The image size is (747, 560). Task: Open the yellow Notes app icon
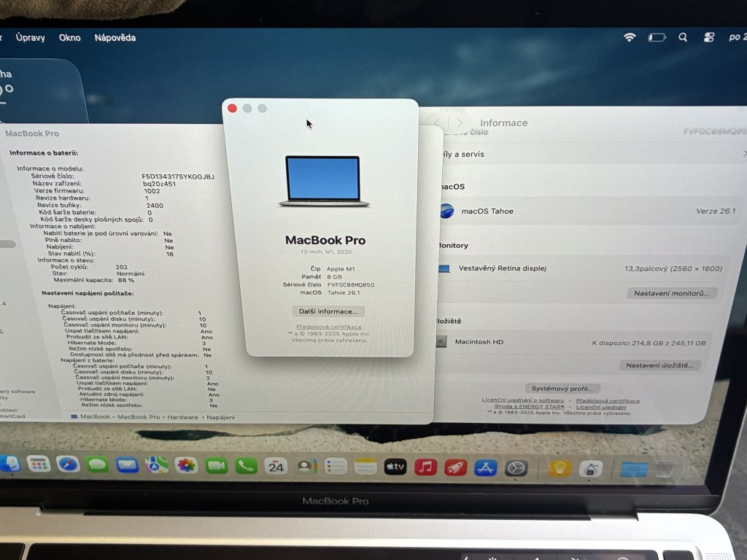365,467
